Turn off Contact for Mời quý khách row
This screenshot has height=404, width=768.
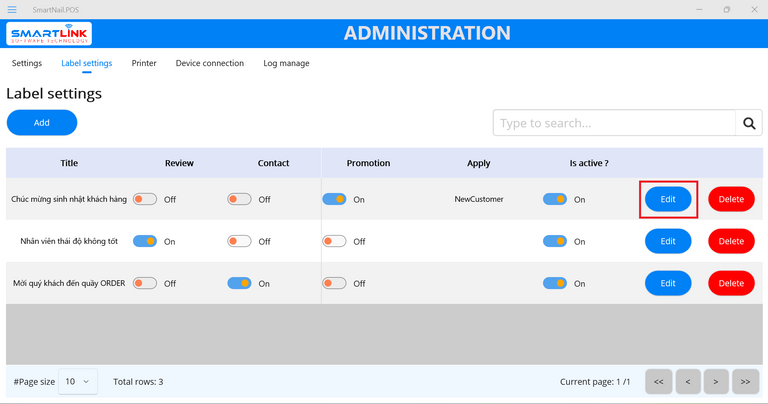pyautogui.click(x=239, y=283)
